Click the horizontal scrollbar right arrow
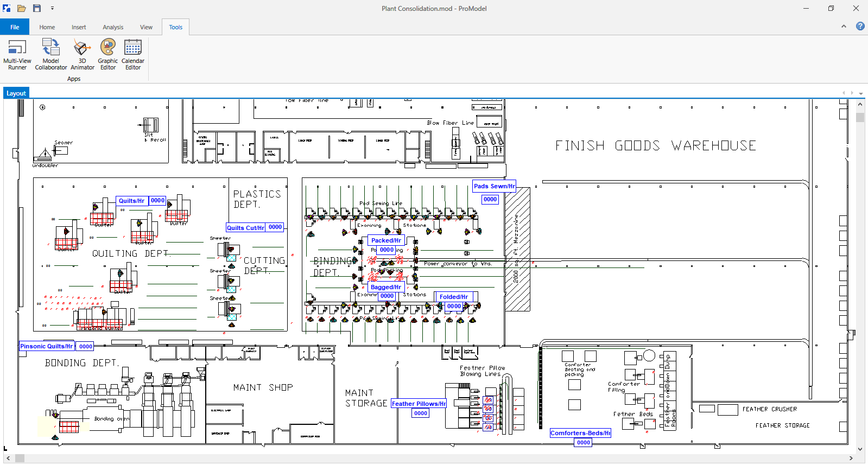This screenshot has width=868, height=465. click(x=851, y=458)
